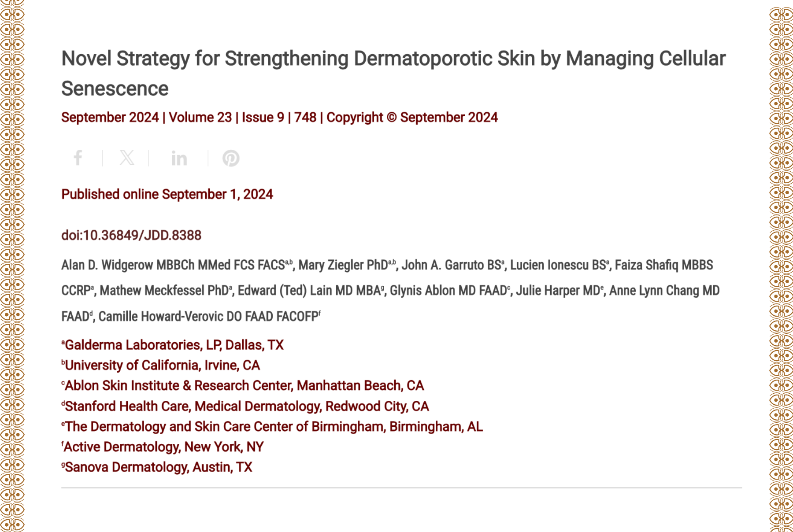Click Stanford Health Care affiliation line
Viewport: 793px width, 532px height.
[x=247, y=406]
